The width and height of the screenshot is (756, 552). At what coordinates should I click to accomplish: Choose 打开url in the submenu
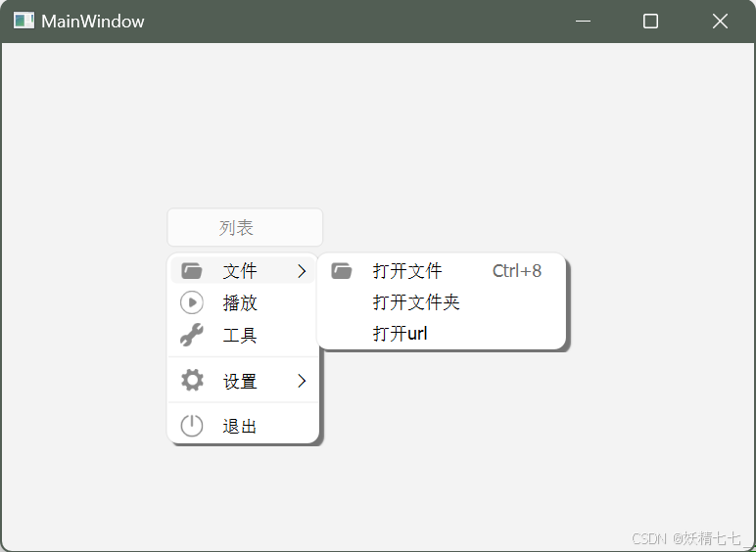click(x=441, y=334)
